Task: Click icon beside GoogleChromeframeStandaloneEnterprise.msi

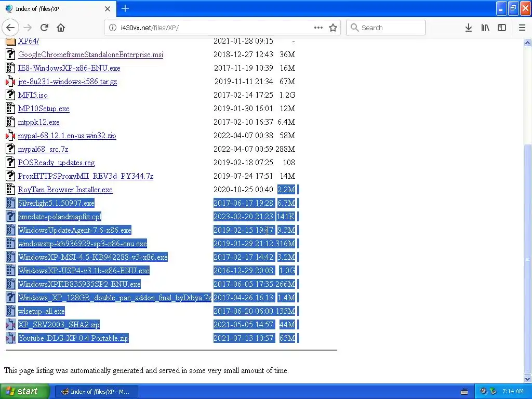Action: coord(10,54)
